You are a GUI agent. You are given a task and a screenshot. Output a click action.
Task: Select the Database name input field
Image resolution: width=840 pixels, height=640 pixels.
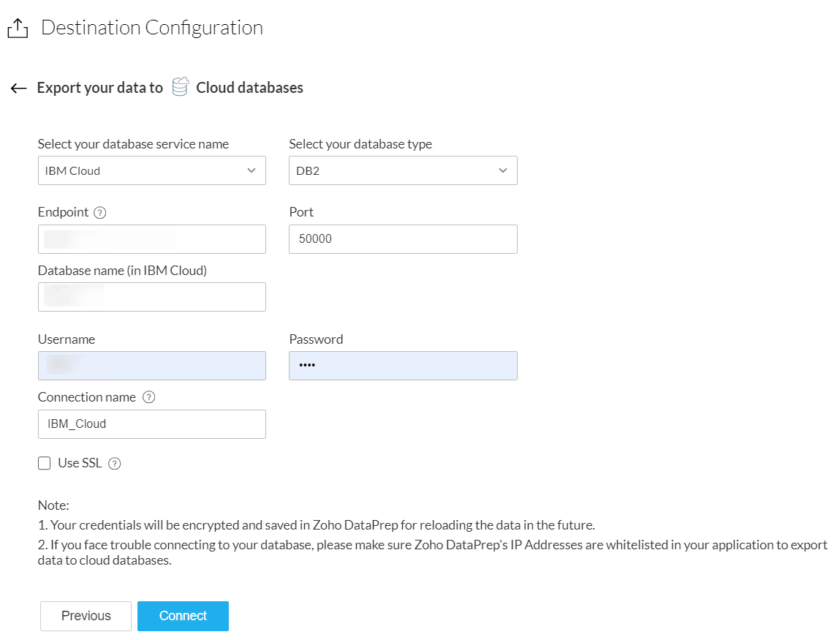click(x=151, y=297)
